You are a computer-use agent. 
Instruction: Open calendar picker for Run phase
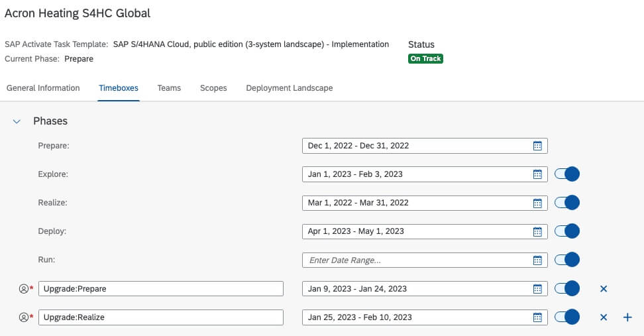pos(537,260)
